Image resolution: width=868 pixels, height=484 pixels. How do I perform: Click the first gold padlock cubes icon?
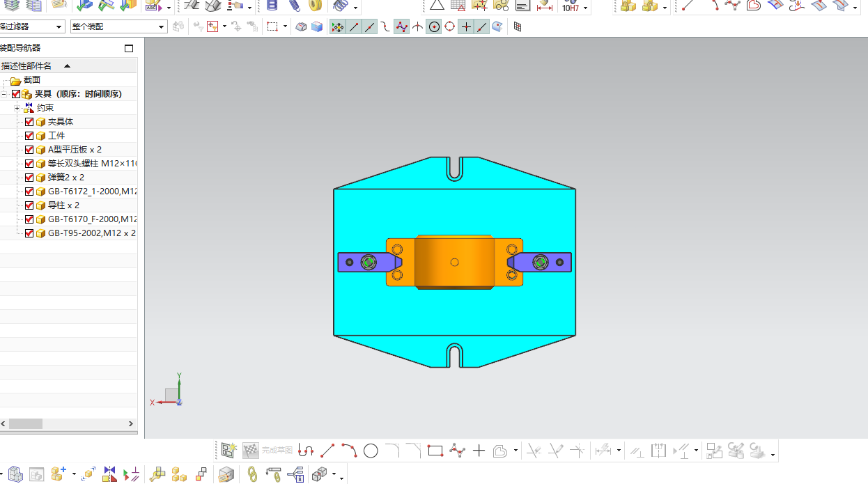click(x=628, y=6)
